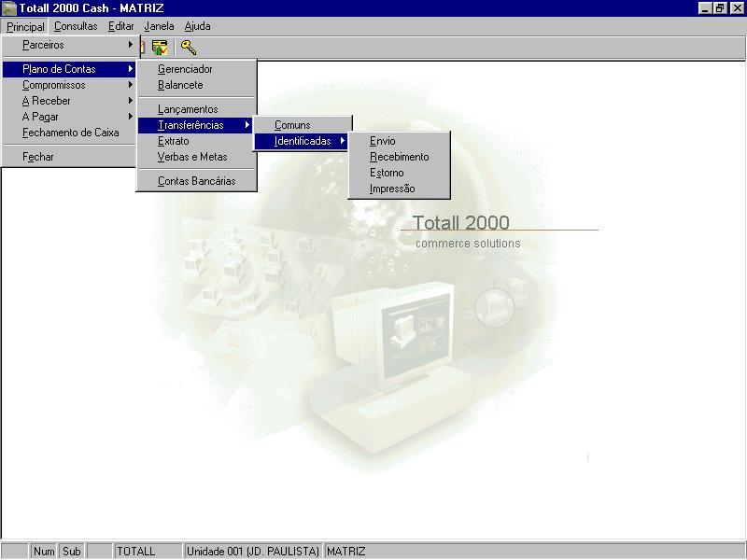Click Unidade 001 (JD. PAULISTA) in status bar

pos(253,552)
